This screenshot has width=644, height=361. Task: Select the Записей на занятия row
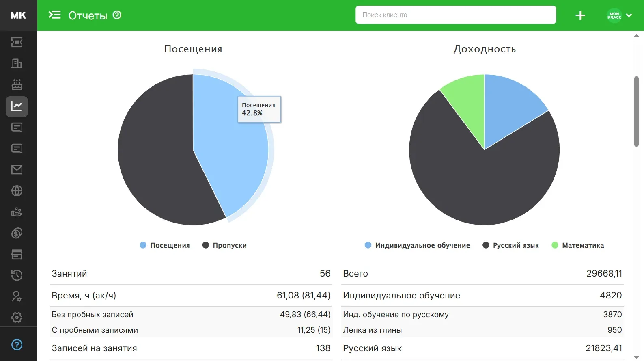point(191,348)
